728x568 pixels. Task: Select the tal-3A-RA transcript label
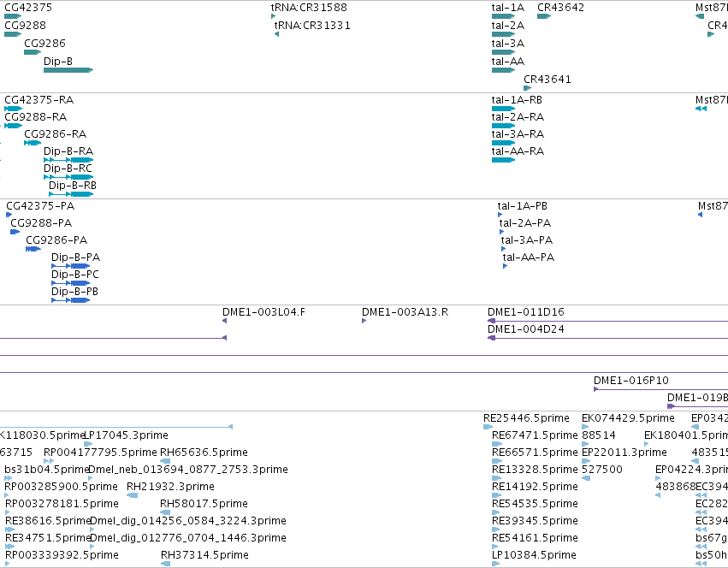518,133
